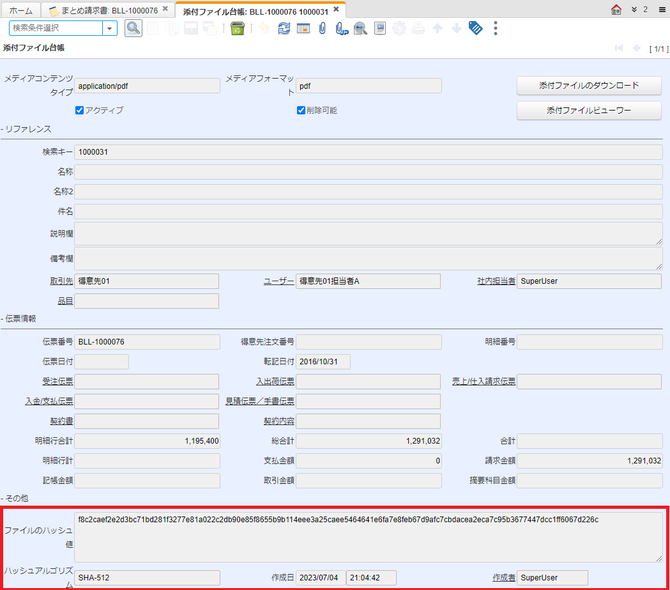Follow the 見積伝票／手書伝票 label link
Viewport: 670px width, 590px height.
point(260,401)
